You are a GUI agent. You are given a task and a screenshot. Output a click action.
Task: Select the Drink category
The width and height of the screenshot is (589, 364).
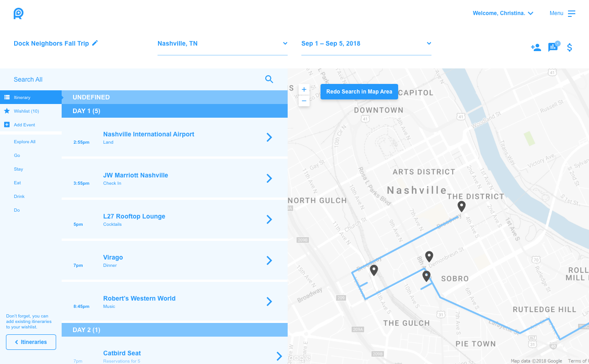pyautogui.click(x=19, y=197)
